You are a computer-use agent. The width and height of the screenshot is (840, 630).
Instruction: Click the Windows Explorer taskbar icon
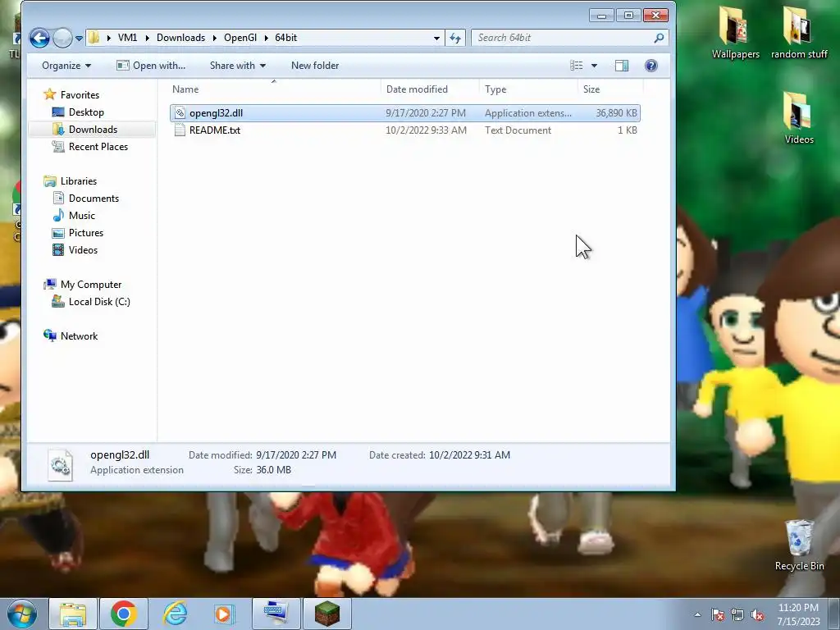[x=73, y=614]
